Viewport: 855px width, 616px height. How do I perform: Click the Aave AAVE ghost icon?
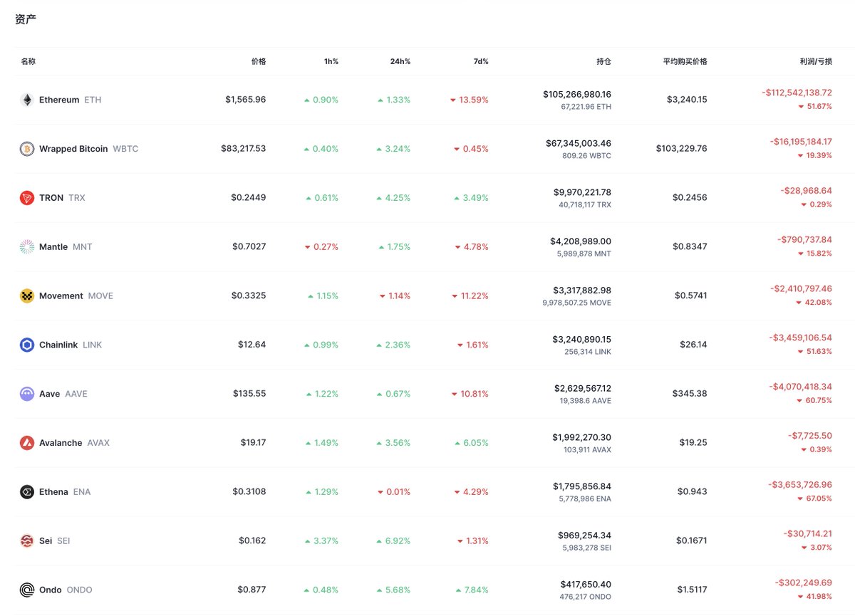click(26, 394)
